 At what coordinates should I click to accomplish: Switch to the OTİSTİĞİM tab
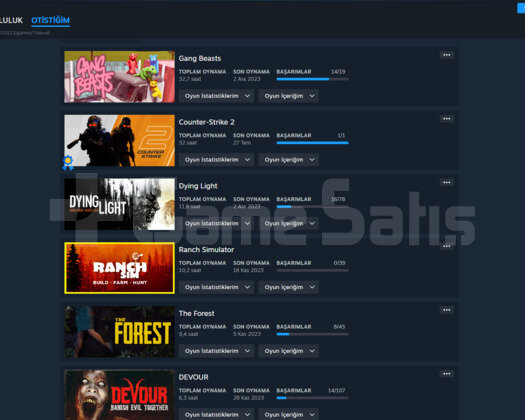(51, 20)
